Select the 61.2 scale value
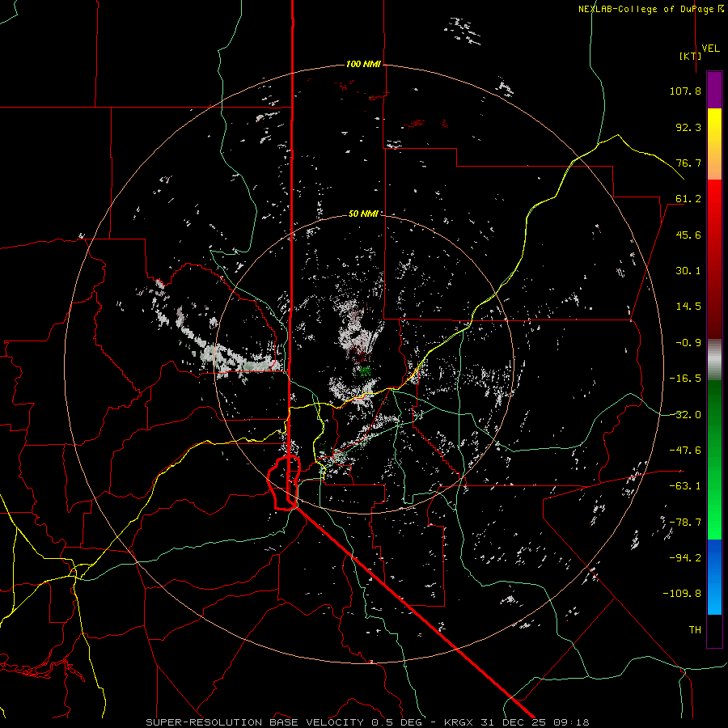This screenshot has height=728, width=728. tap(688, 199)
